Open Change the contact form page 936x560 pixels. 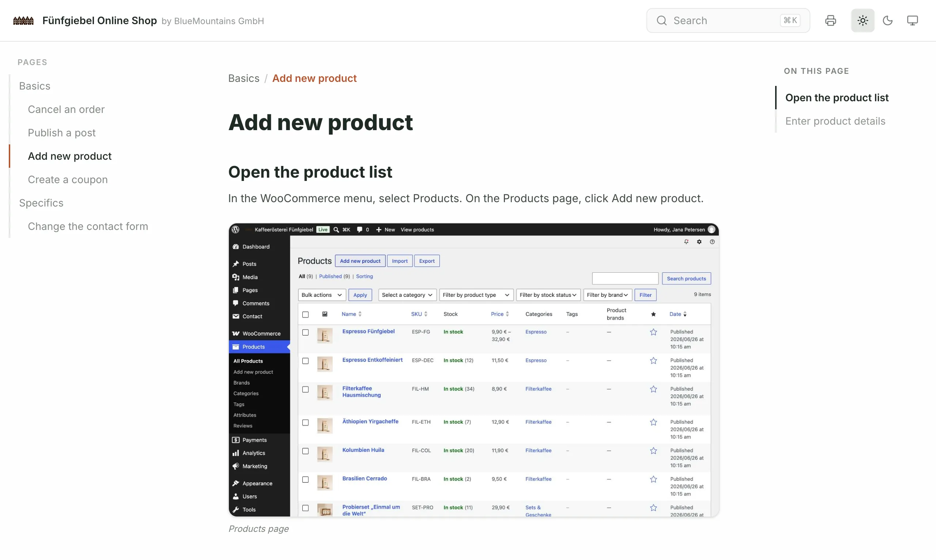(x=88, y=226)
